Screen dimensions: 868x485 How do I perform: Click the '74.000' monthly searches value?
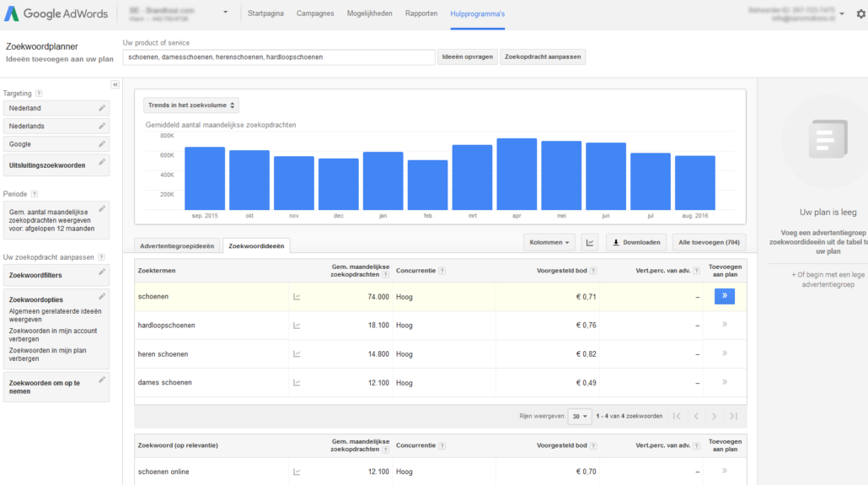pyautogui.click(x=378, y=297)
